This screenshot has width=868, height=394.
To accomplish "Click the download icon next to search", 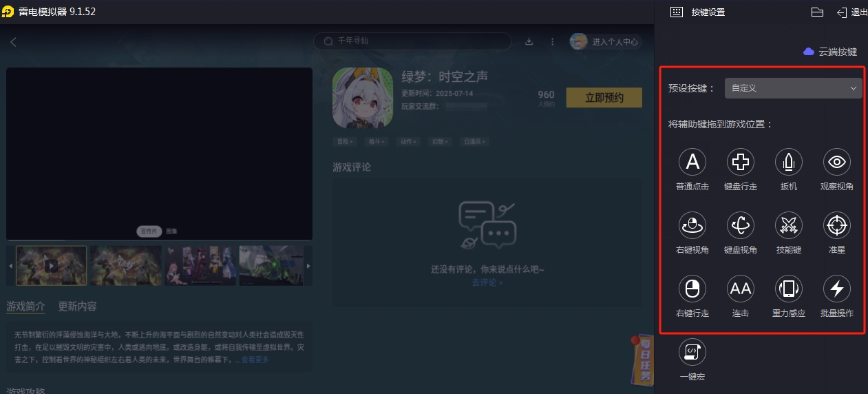I will tap(529, 41).
